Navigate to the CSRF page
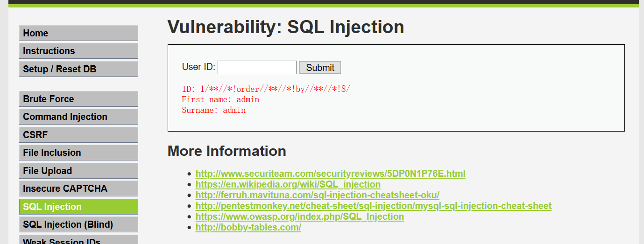This screenshot has height=244, width=644. [78, 135]
